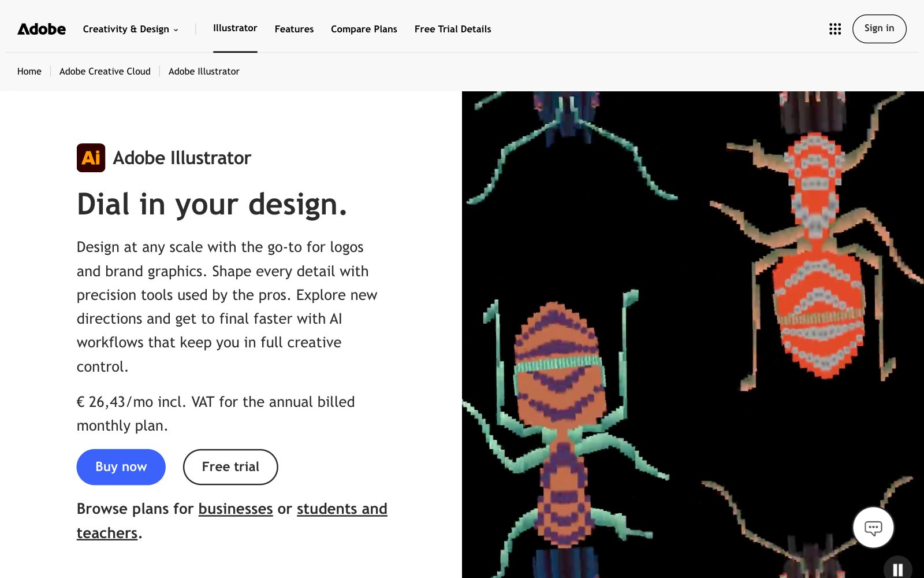Click the € 26,43/mo price text

point(216,413)
